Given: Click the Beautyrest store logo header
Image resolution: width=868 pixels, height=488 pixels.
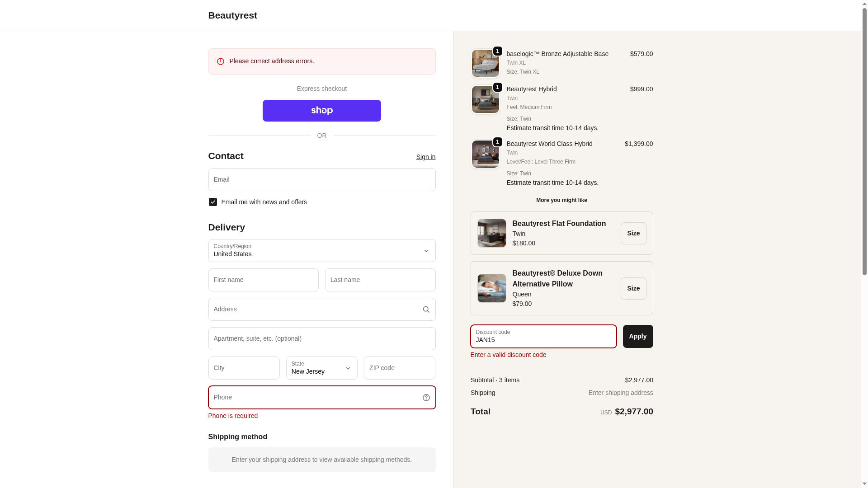Looking at the screenshot, I should [x=232, y=15].
